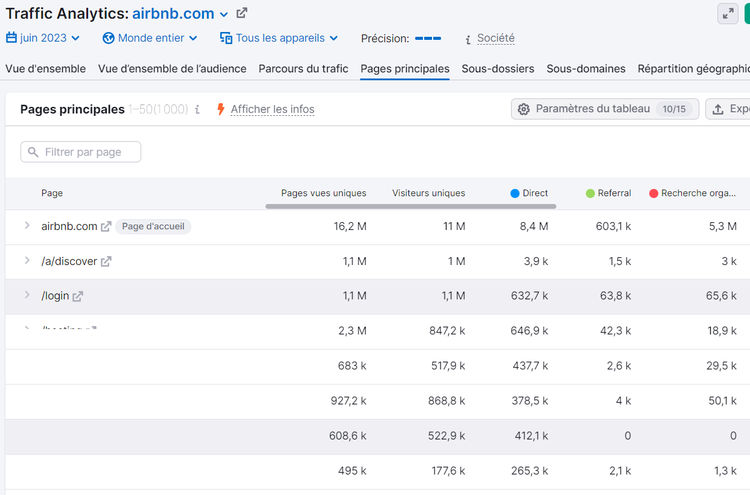This screenshot has width=750, height=495.
Task: Click the 177,6 k visitors value
Action: pos(449,471)
